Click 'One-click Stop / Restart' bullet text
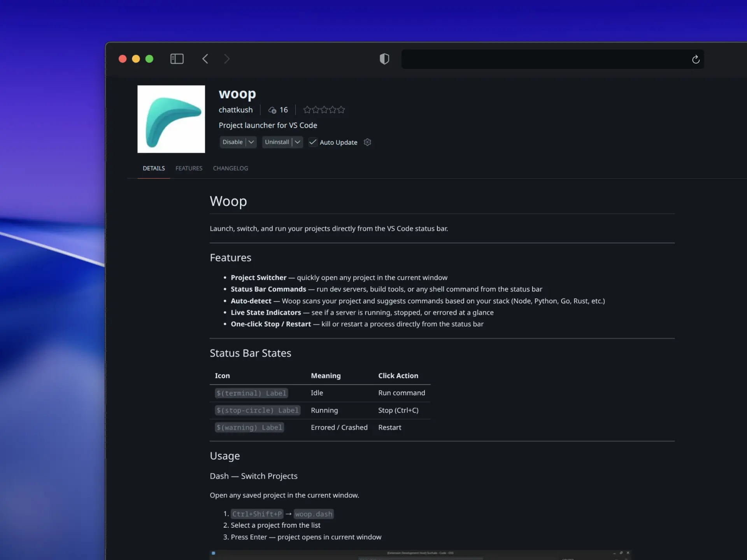Viewport: 747px width, 560px height. click(271, 324)
